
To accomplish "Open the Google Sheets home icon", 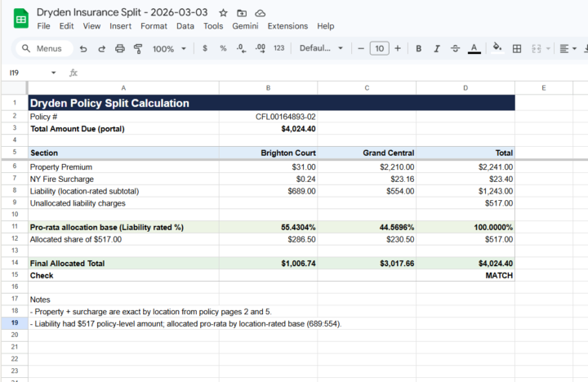I will 21,19.
